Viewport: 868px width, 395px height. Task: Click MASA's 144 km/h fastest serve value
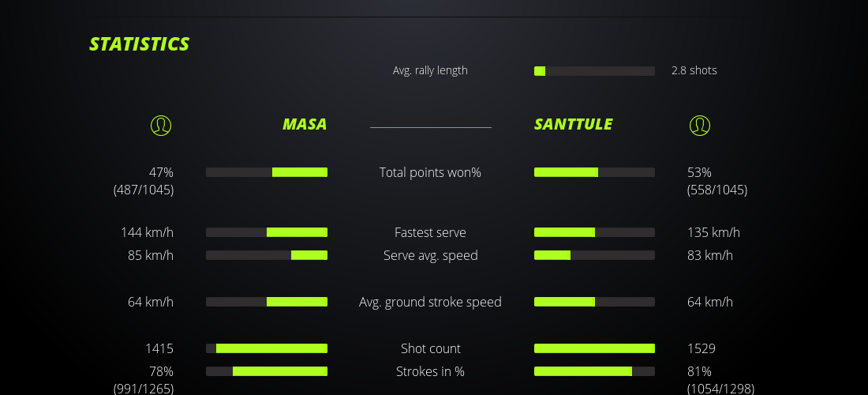147,232
